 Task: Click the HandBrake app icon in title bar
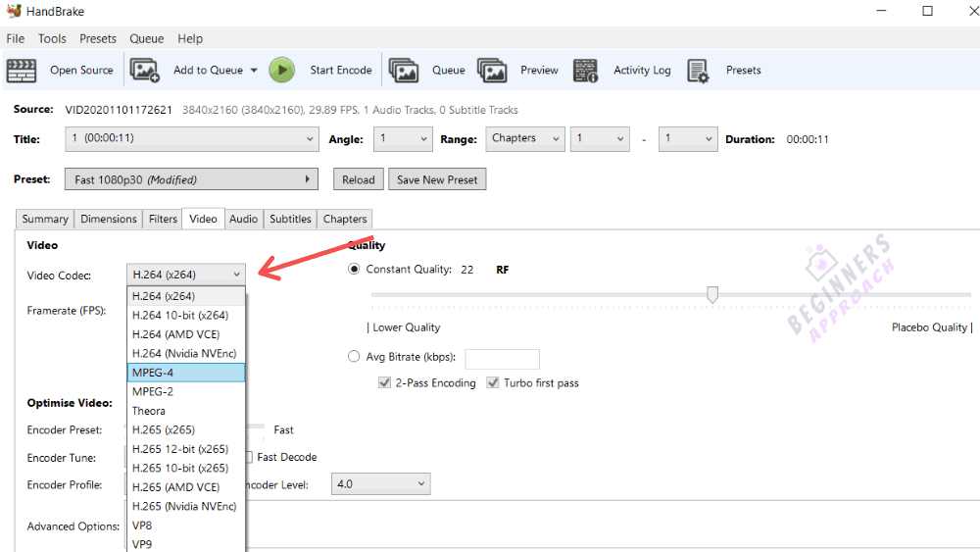click(14, 11)
